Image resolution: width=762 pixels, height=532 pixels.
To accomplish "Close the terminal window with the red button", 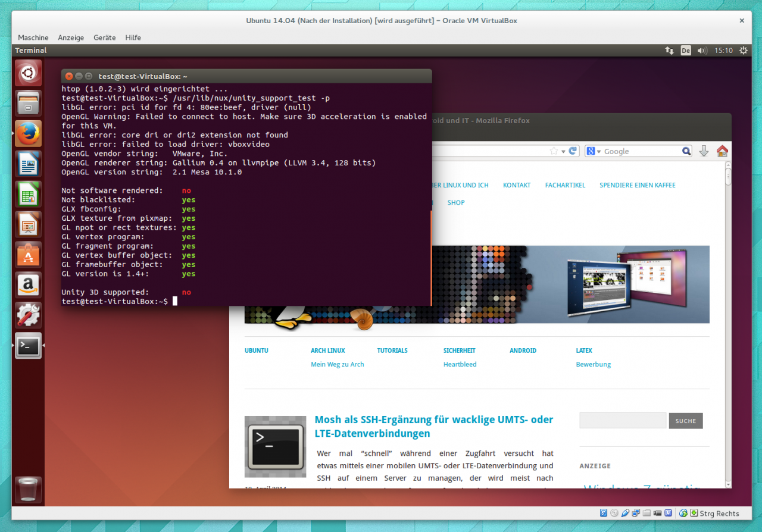I will tap(69, 76).
